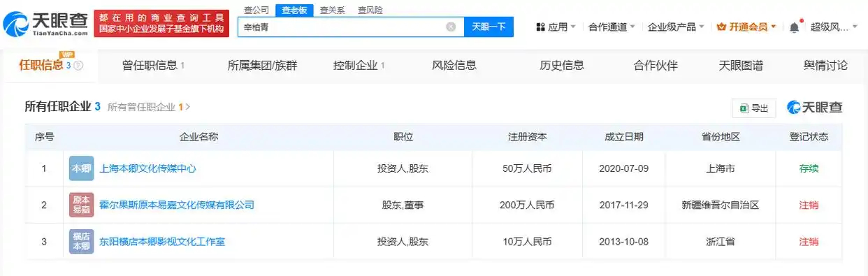Click the 天眼查 logo beside the export button
Image resolution: width=868 pixels, height=276 pixels.
pyautogui.click(x=815, y=108)
